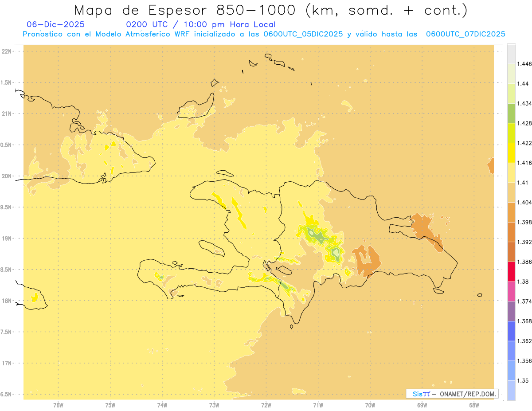Click the date label '06-Dic-2025'
Screen dimensions: 532x411
[56, 25]
